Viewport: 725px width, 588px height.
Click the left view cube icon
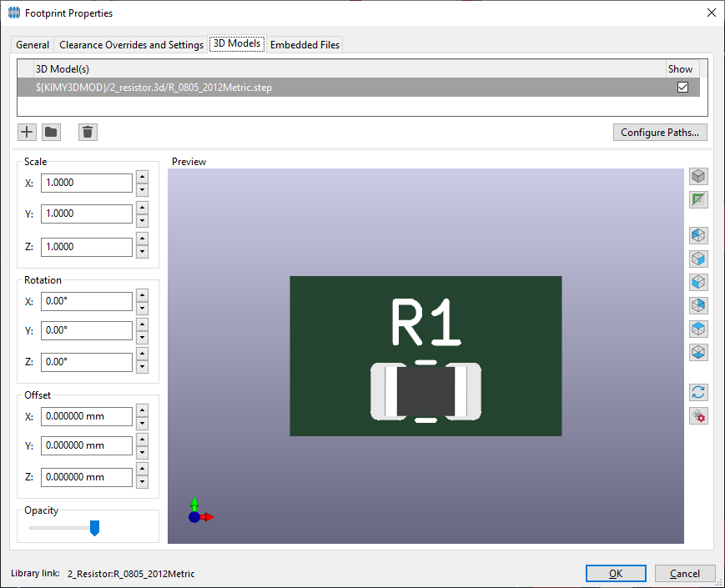pyautogui.click(x=699, y=235)
